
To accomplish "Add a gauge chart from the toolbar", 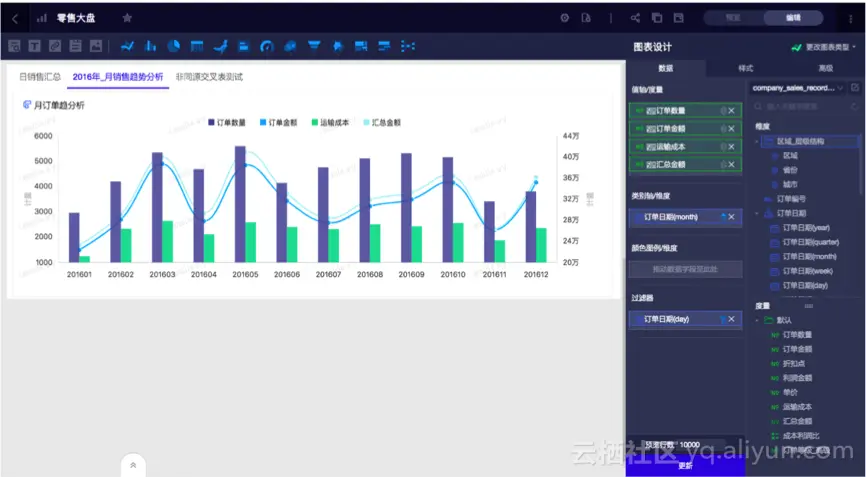I will pos(267,46).
